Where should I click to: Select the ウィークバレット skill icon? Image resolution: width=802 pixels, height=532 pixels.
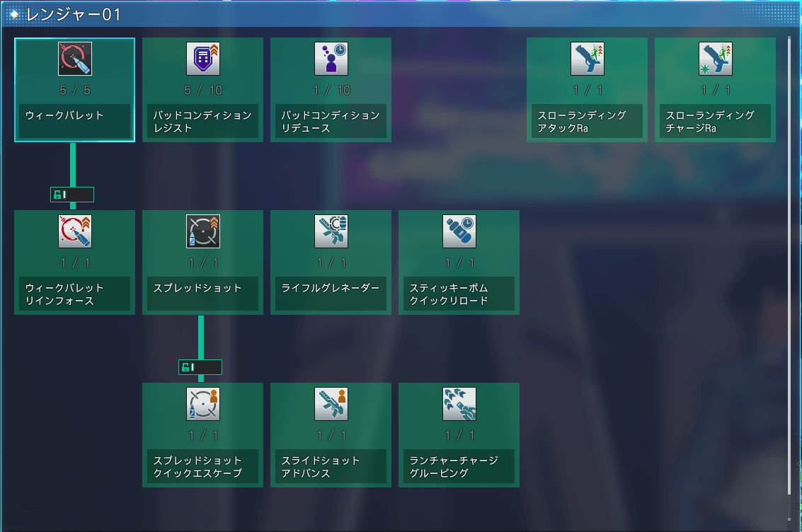point(75,59)
